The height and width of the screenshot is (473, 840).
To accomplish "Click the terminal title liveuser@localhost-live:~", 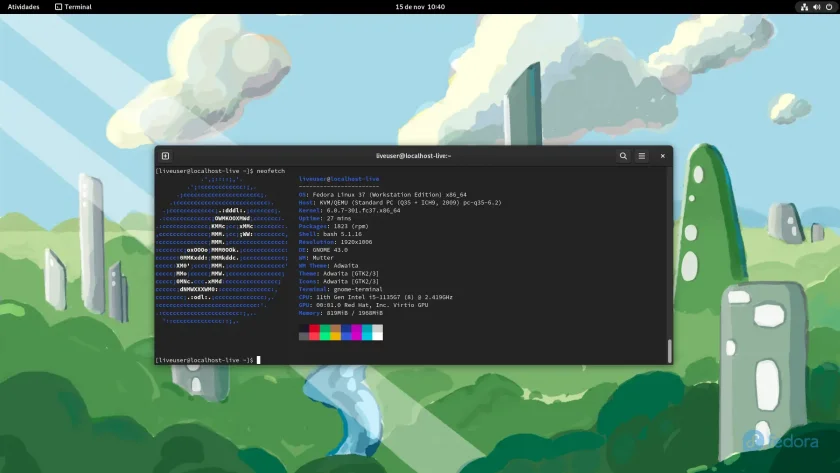I will [x=414, y=156].
